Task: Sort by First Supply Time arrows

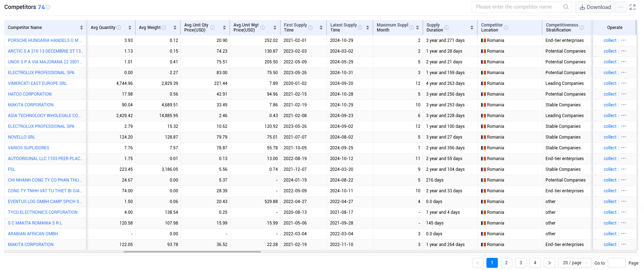Action: pos(321,28)
